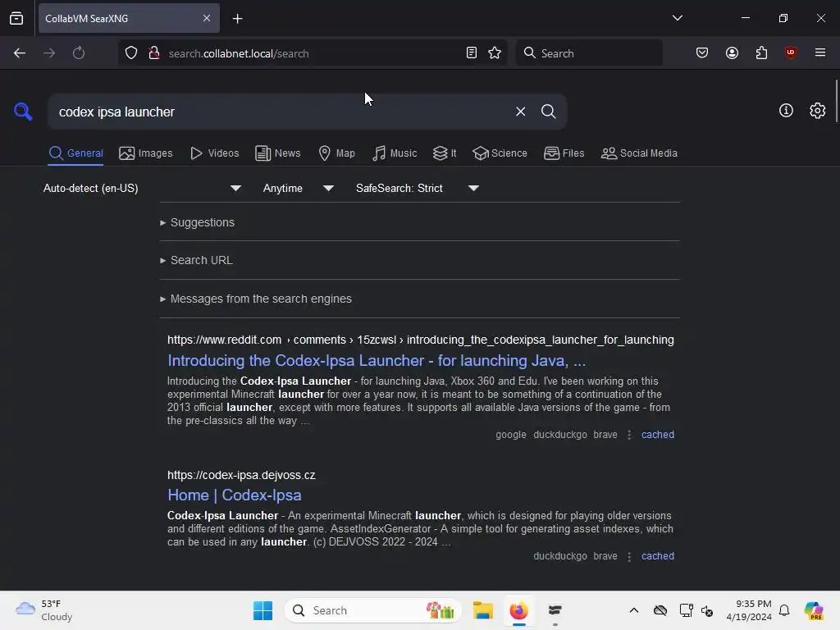Reload the current page

(79, 53)
